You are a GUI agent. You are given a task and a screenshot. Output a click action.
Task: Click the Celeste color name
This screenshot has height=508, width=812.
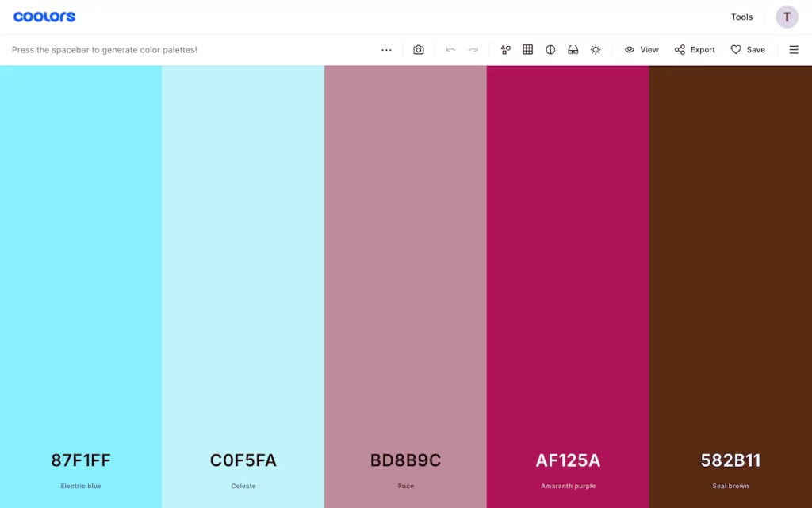pos(243,487)
